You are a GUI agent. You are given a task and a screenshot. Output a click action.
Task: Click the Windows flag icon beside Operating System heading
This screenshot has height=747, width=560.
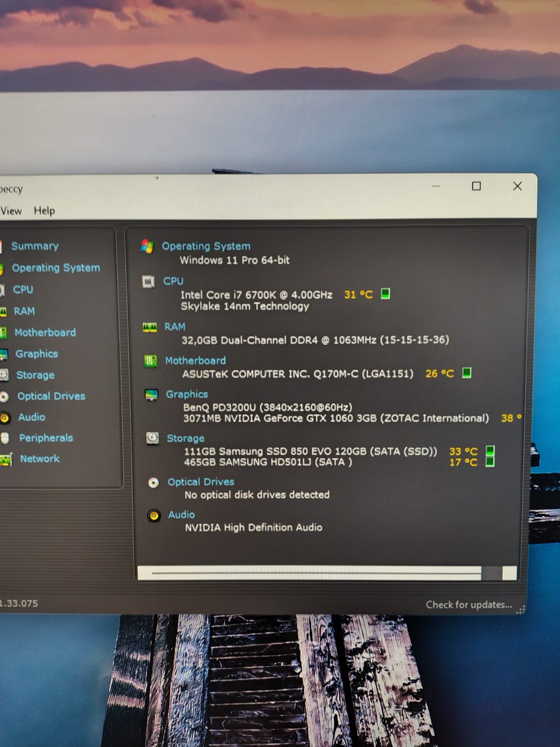click(147, 246)
